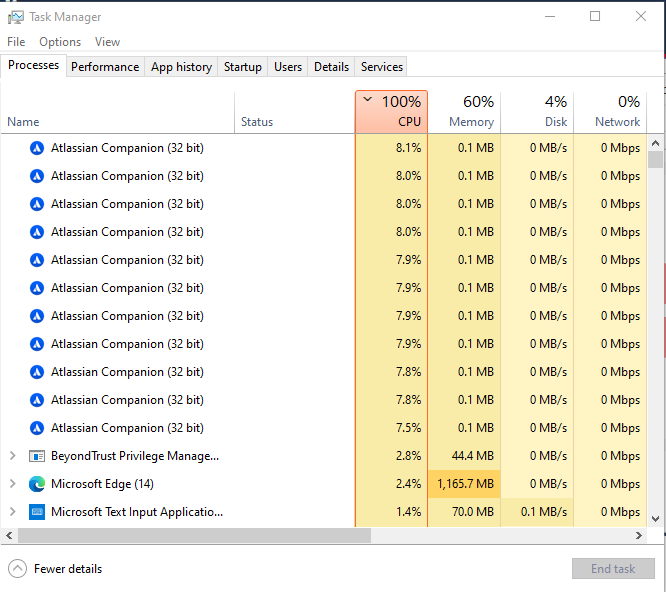The image size is (666, 592).
Task: Click the vertical scrollbar down arrow
Action: click(655, 519)
